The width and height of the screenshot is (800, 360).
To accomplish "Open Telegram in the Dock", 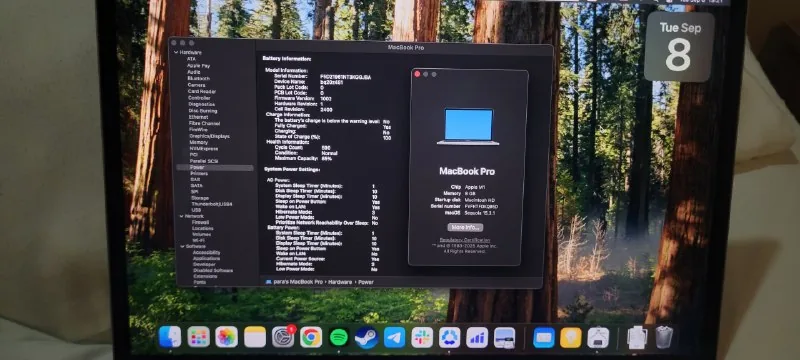I will tap(394, 337).
